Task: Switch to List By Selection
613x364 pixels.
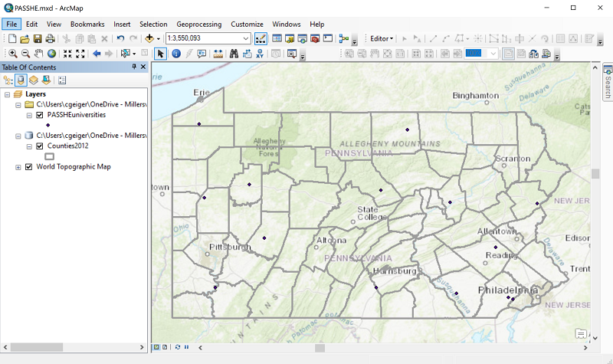Action: tap(46, 80)
